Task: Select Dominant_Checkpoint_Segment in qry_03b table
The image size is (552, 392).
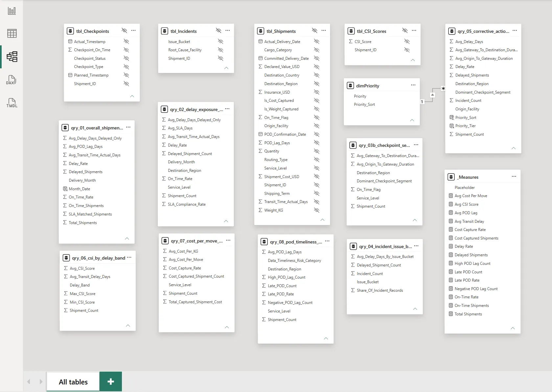Action: coord(384,181)
